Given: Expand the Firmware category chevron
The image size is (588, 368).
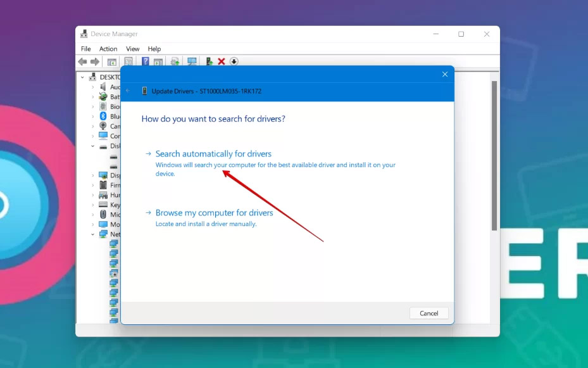Looking at the screenshot, I should click(x=92, y=185).
